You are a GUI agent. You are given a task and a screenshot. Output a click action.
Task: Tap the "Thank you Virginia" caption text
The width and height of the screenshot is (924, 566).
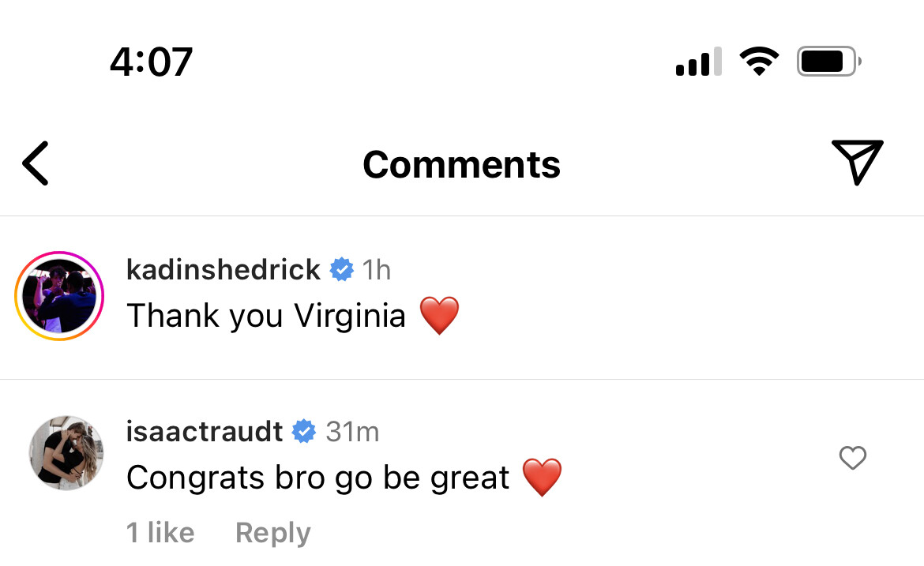tap(265, 317)
